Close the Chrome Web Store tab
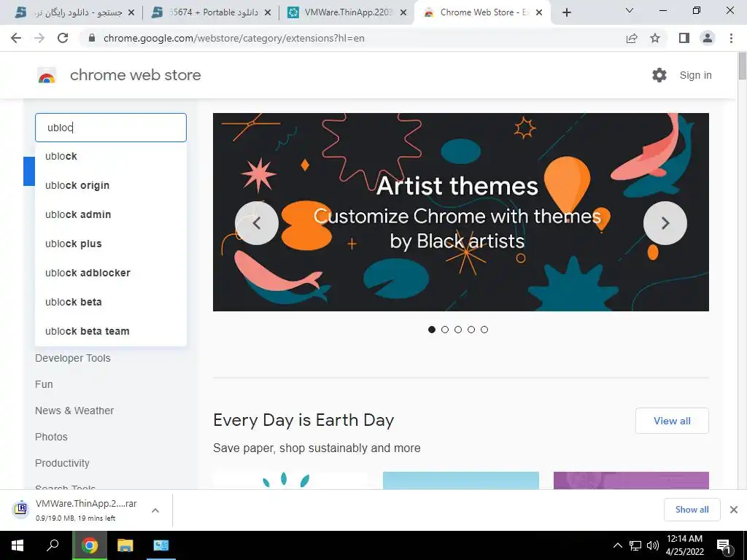747x560 pixels. point(539,13)
